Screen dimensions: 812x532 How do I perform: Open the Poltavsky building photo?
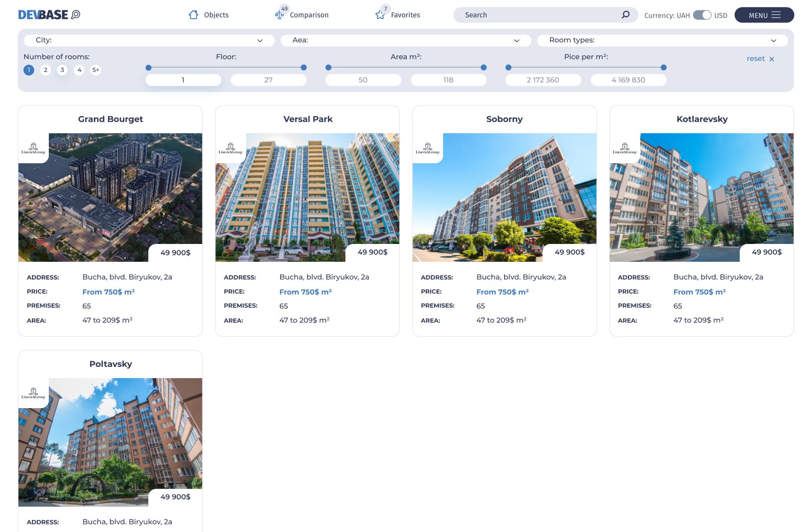click(x=110, y=442)
